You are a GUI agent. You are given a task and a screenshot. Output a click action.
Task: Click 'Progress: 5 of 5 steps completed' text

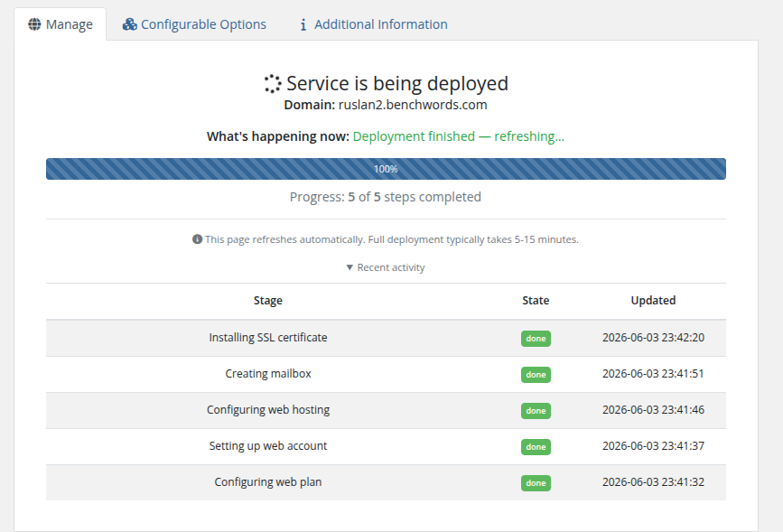(x=386, y=197)
